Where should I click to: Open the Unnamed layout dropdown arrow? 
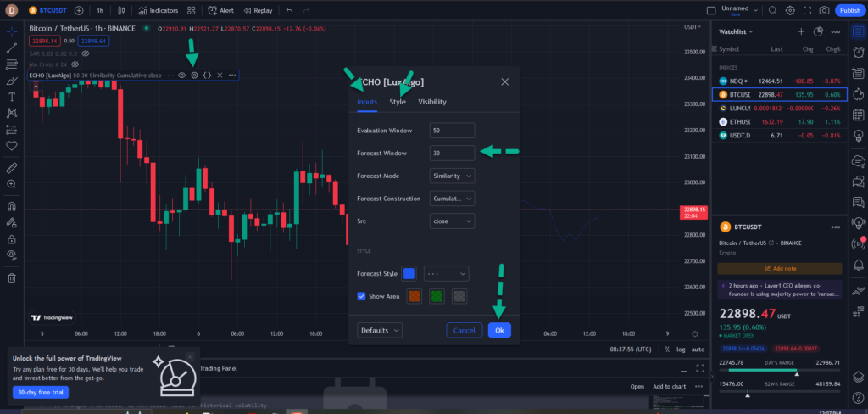tap(755, 9)
